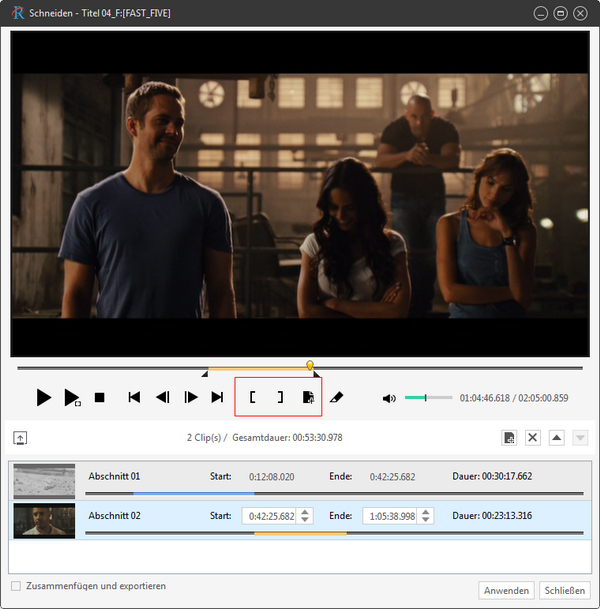Click the eraser reset icon

click(x=336, y=397)
